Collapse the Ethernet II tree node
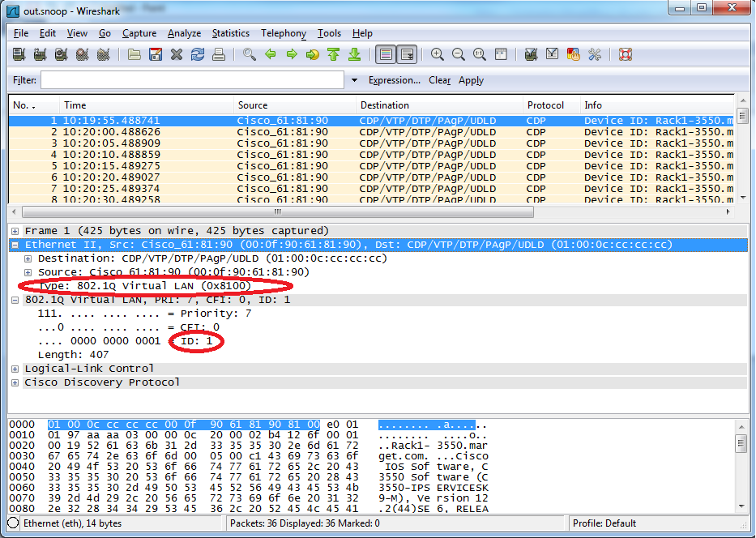The height and width of the screenshot is (538, 756). tap(15, 245)
